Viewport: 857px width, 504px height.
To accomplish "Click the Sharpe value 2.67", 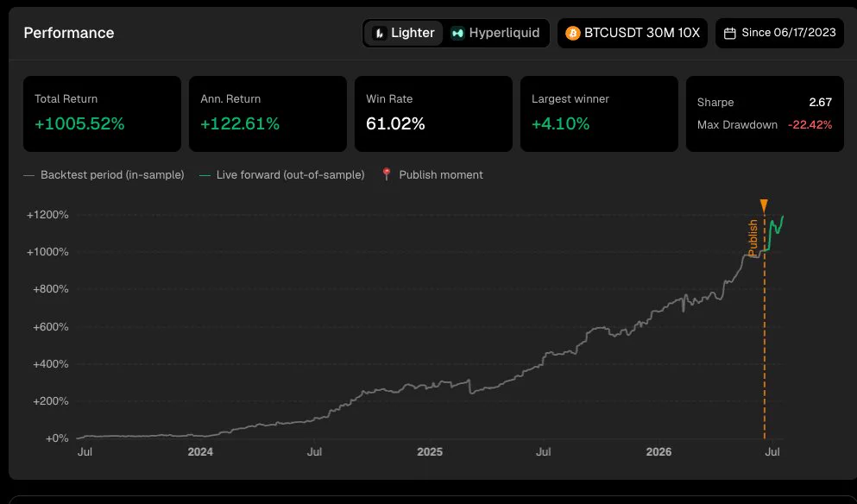I will [821, 102].
